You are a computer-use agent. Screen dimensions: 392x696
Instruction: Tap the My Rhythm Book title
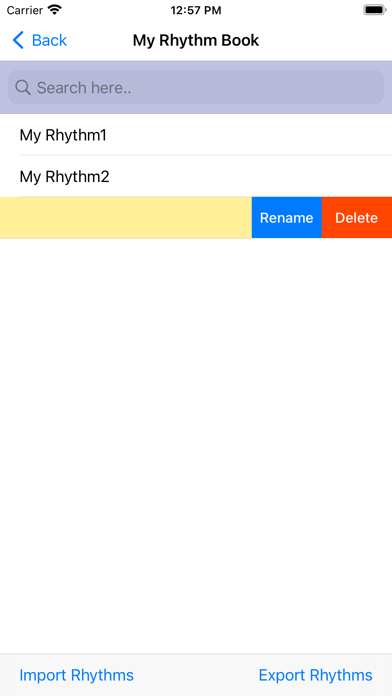click(196, 40)
